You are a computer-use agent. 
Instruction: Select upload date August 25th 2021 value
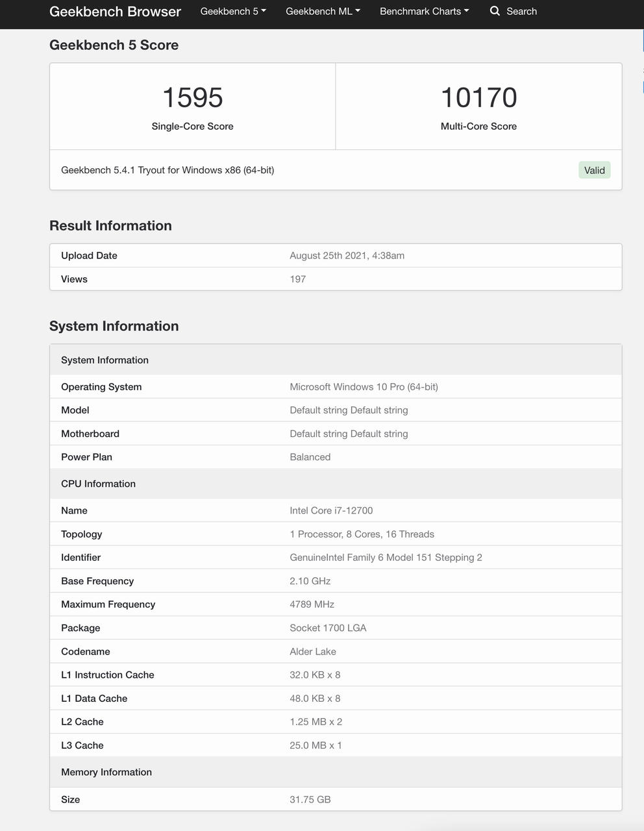pyautogui.click(x=347, y=255)
